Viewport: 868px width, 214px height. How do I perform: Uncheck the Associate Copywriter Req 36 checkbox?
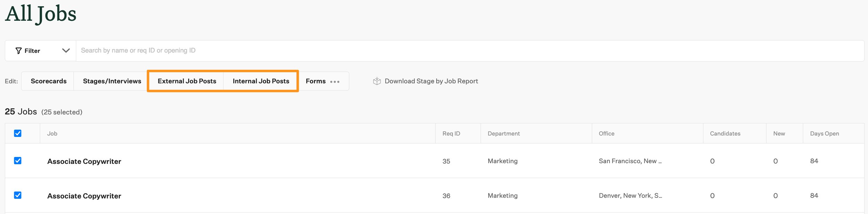point(18,195)
